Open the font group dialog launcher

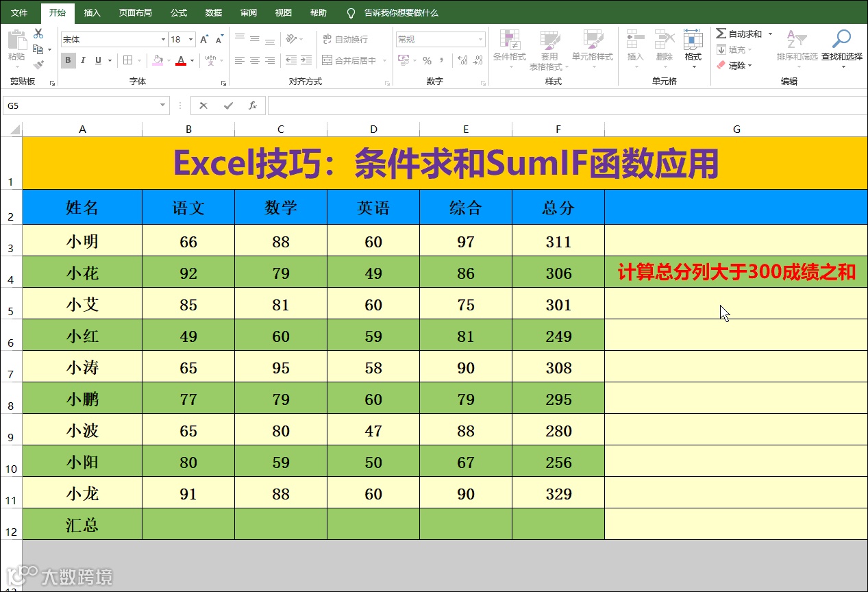point(223,83)
